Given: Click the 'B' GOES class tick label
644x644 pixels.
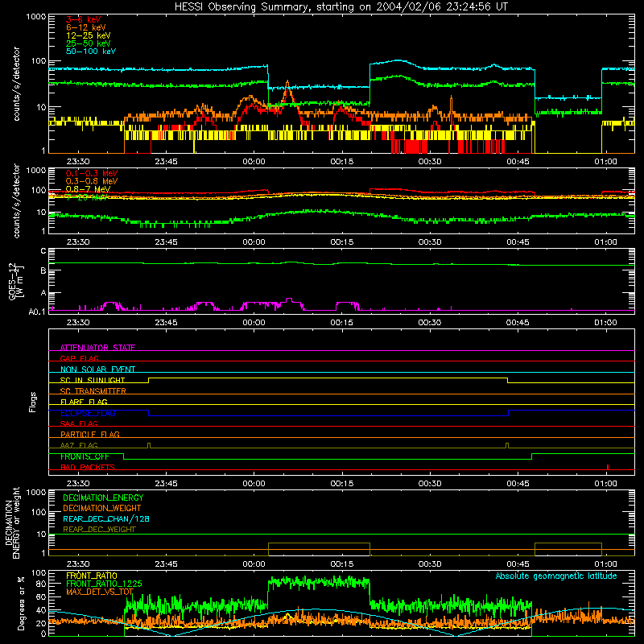Looking at the screenshot, I should pyautogui.click(x=43, y=270).
